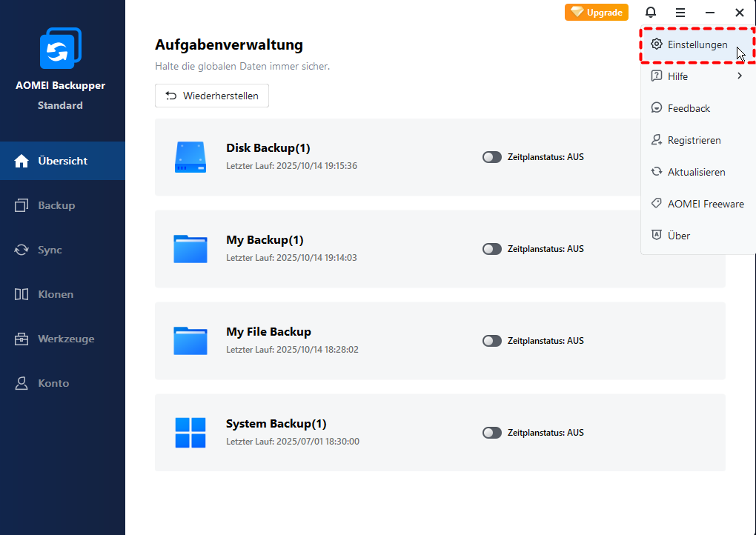Open Werkzeuge section label
Screen dimensions: 756x535
[x=66, y=339]
